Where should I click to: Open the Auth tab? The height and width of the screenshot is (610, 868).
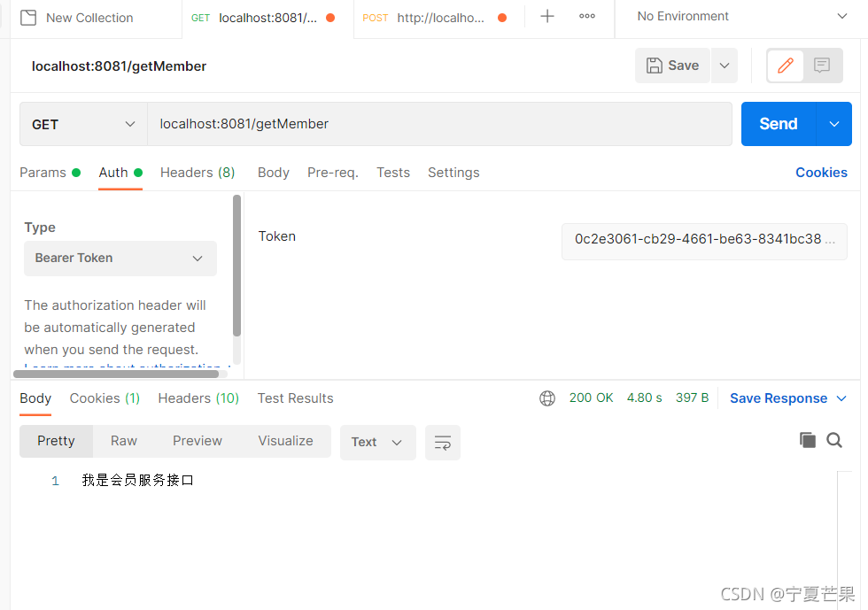[120, 173]
